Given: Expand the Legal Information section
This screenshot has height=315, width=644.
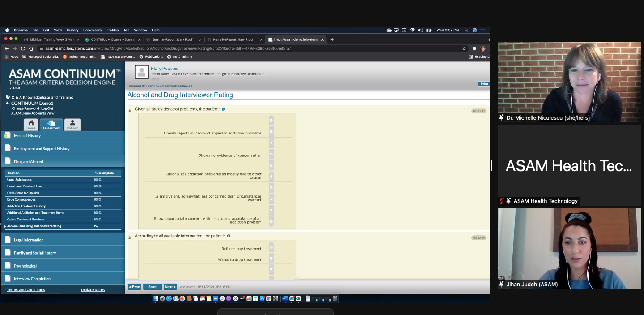Looking at the screenshot, I should (x=63, y=240).
